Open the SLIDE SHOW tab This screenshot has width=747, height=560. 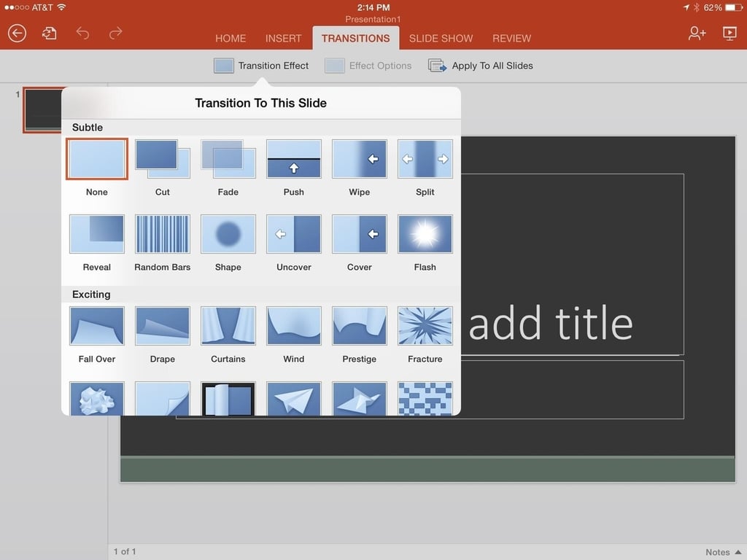click(x=441, y=39)
